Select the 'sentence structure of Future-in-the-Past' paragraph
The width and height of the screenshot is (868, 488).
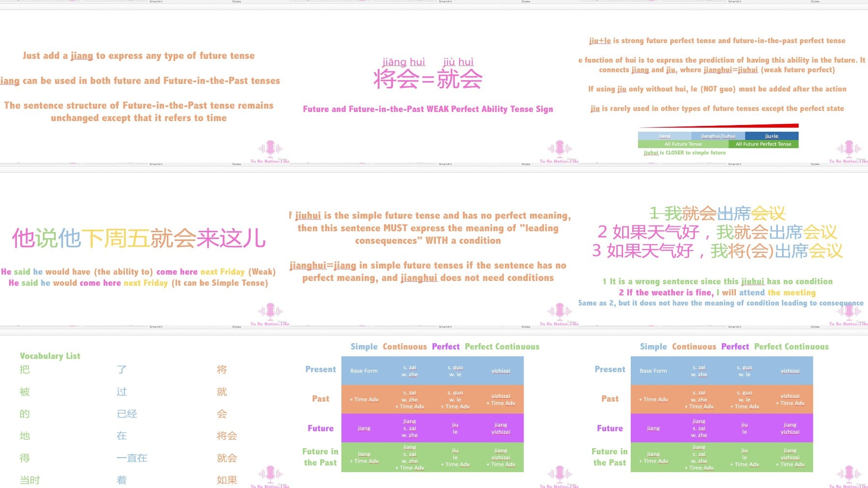click(x=139, y=112)
